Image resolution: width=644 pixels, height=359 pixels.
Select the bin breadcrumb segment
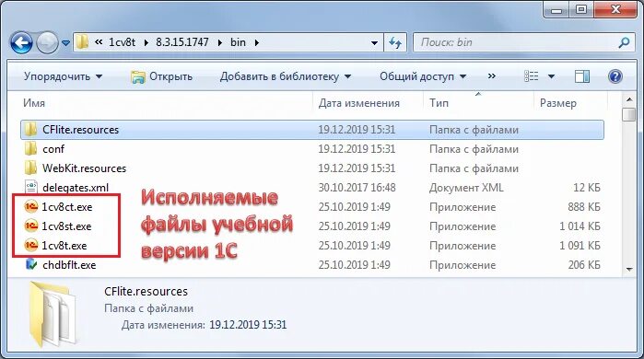(x=238, y=41)
